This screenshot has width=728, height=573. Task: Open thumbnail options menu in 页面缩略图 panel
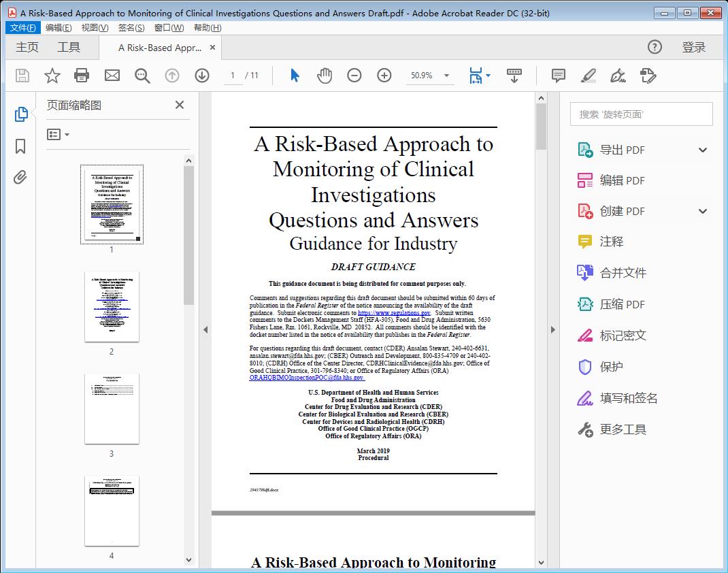point(56,134)
